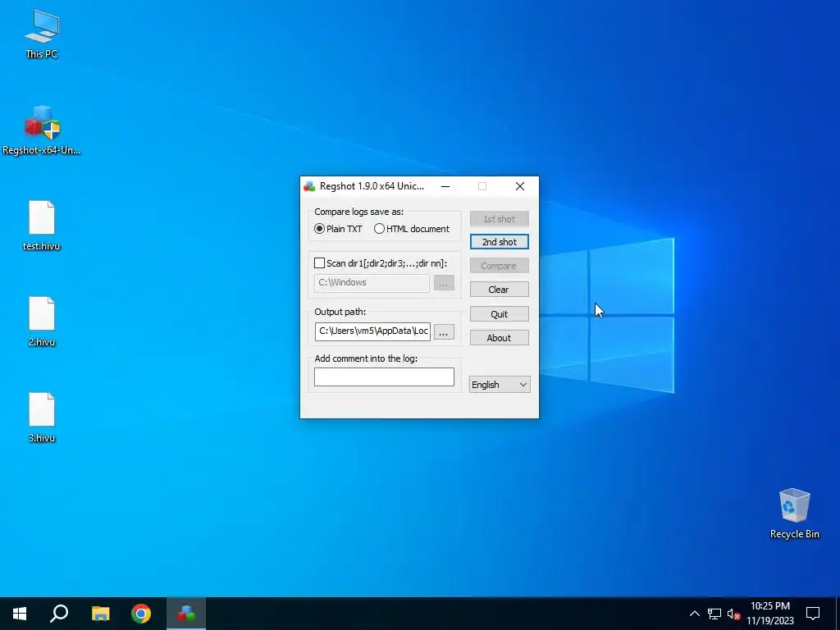Screen dimensions: 840x630
Task: Open the notification center icon
Action: point(813,614)
